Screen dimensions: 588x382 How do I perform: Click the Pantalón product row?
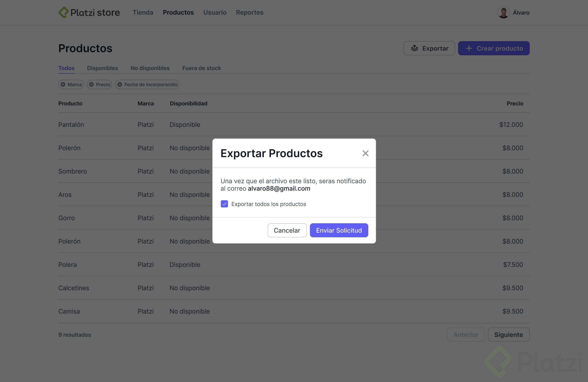click(71, 124)
